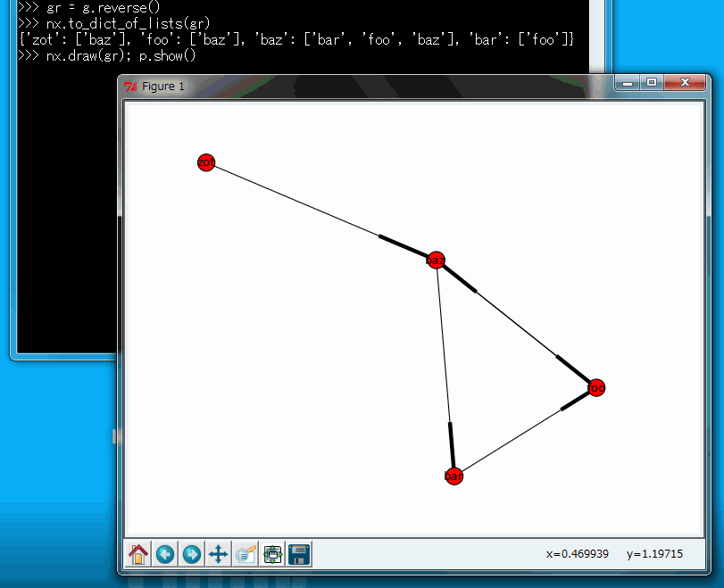
Task: Click the console window's vertical scrollbar
Action: click(x=598, y=36)
